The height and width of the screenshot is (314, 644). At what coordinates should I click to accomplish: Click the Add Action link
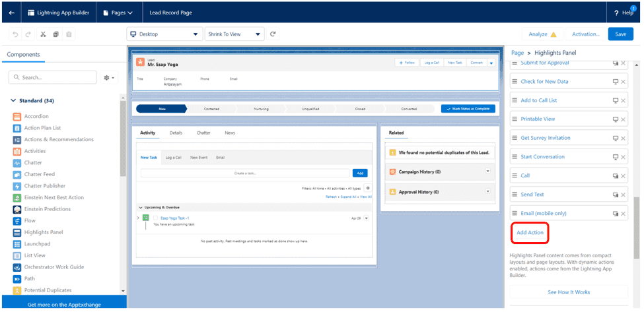tap(530, 232)
